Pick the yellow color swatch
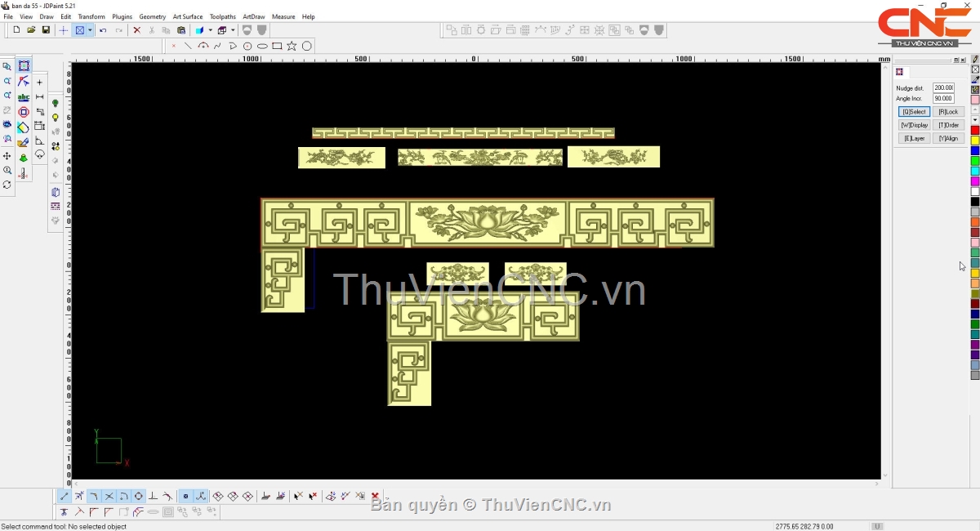980x531 pixels. point(975,141)
